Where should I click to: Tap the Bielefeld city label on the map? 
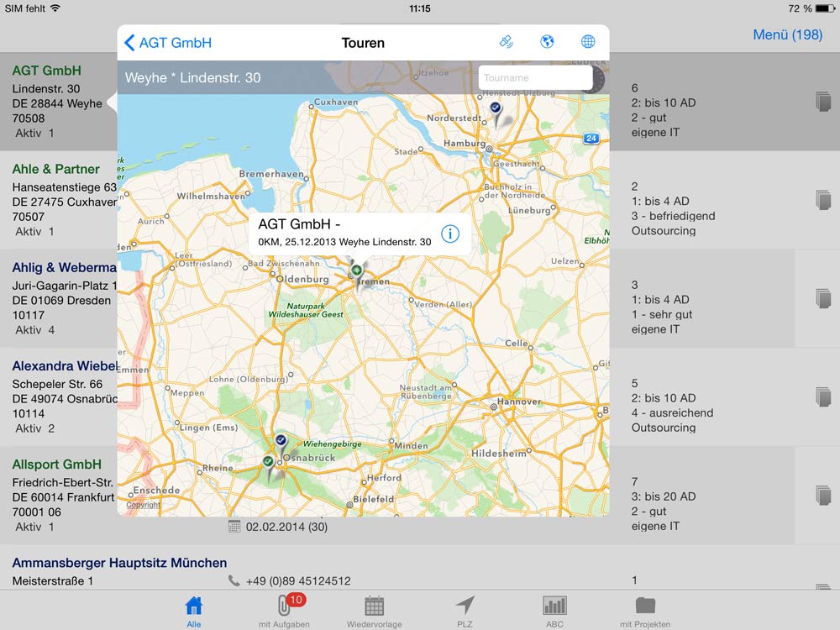pyautogui.click(x=374, y=499)
